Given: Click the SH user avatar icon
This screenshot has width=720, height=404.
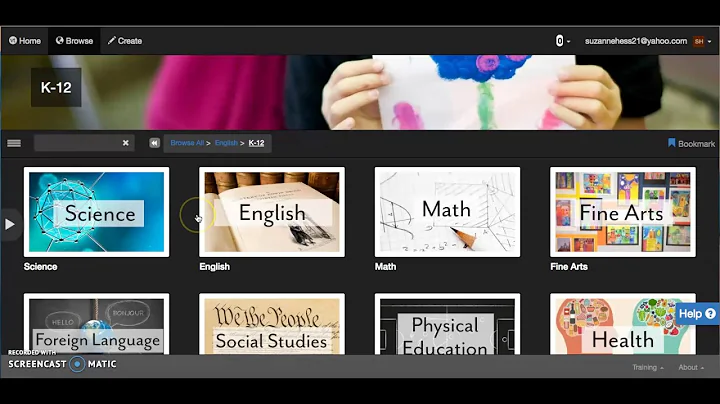Looking at the screenshot, I should click(x=699, y=41).
